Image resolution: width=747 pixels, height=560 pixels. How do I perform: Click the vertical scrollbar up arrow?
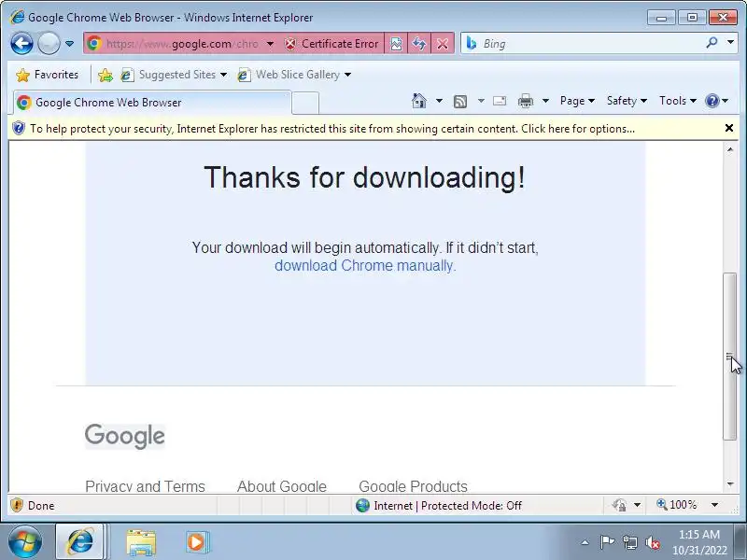click(x=730, y=150)
